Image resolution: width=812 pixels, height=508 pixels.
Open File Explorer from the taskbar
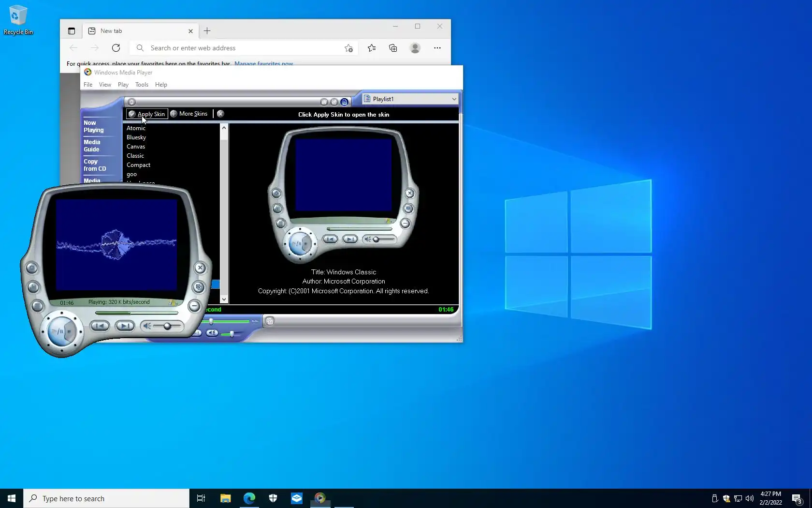225,498
